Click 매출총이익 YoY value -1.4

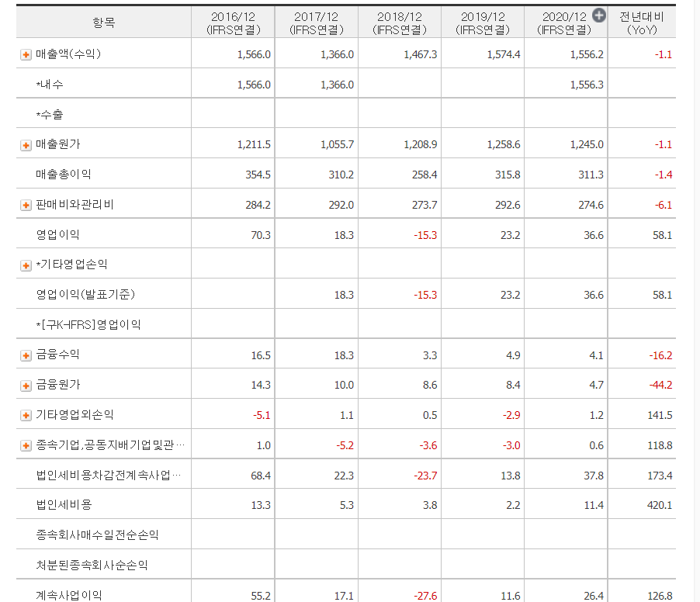(663, 175)
